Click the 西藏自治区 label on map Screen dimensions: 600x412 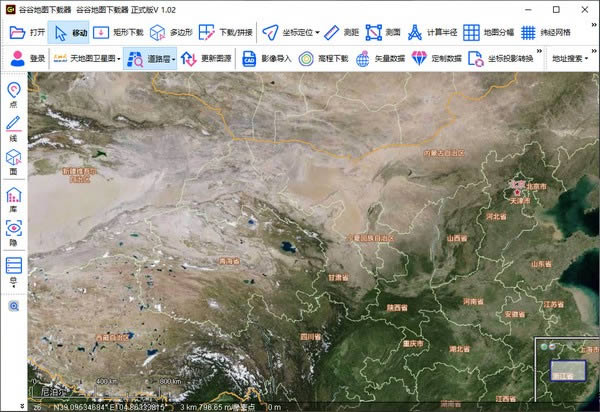pyautogui.click(x=113, y=338)
